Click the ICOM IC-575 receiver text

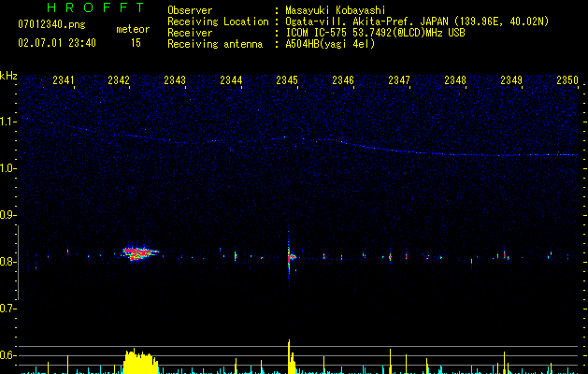pos(375,33)
